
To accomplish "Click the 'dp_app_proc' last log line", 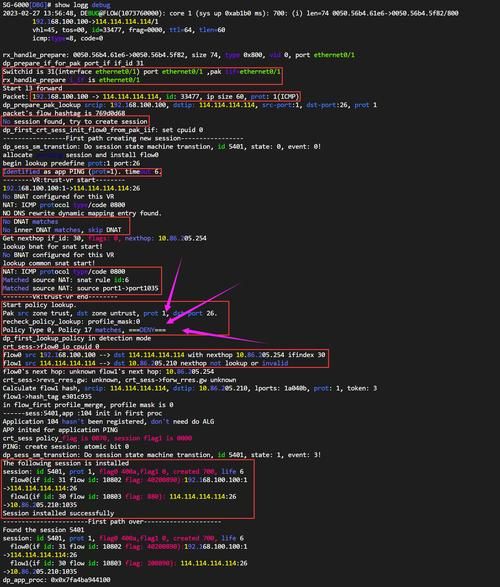I will 57,580.
